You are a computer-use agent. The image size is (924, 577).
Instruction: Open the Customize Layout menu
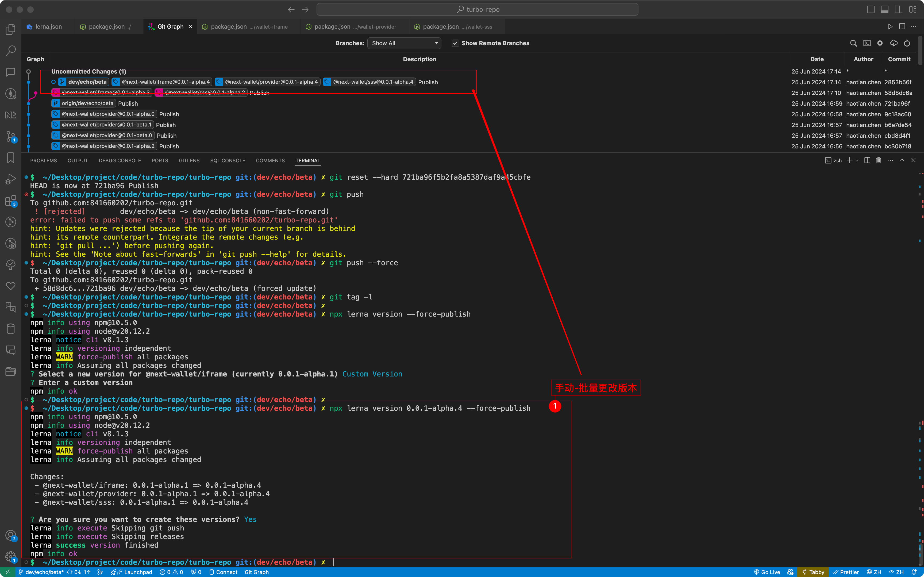pyautogui.click(x=913, y=10)
